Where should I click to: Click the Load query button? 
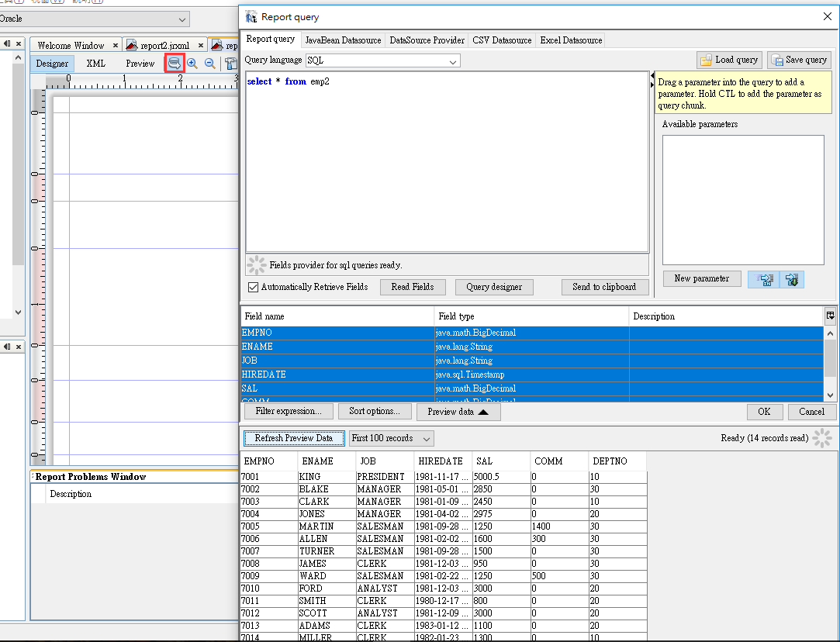pyautogui.click(x=728, y=60)
